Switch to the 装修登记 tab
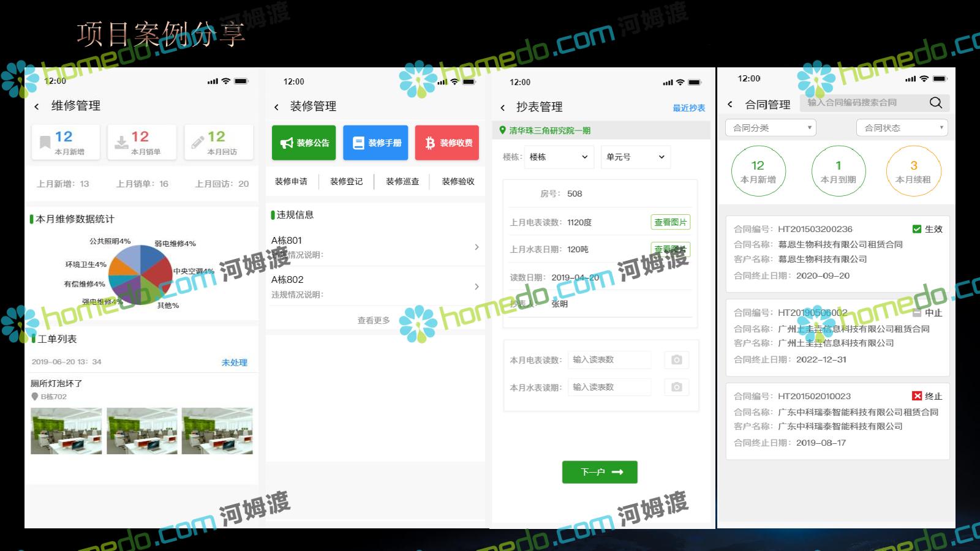 [x=346, y=182]
